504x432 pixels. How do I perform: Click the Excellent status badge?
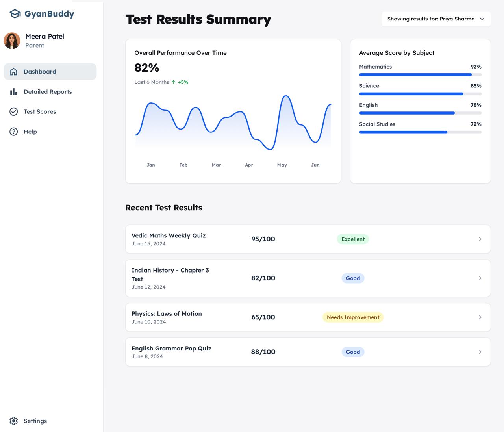tap(353, 239)
